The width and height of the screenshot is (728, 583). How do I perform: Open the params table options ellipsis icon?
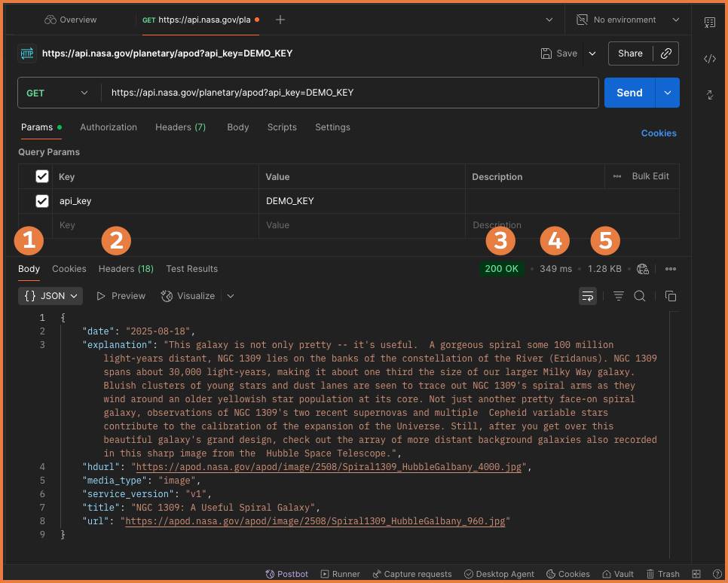pyautogui.click(x=617, y=176)
